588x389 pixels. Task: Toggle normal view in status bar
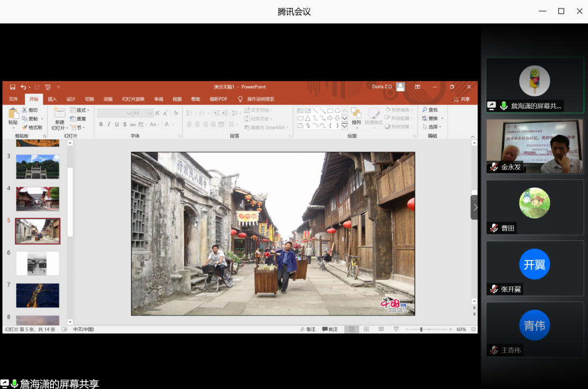point(352,330)
